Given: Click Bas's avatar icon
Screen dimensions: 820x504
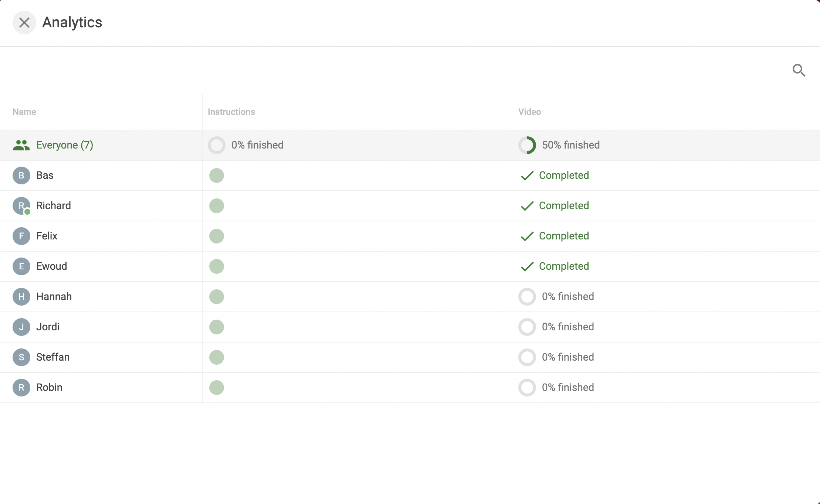Looking at the screenshot, I should click(21, 176).
